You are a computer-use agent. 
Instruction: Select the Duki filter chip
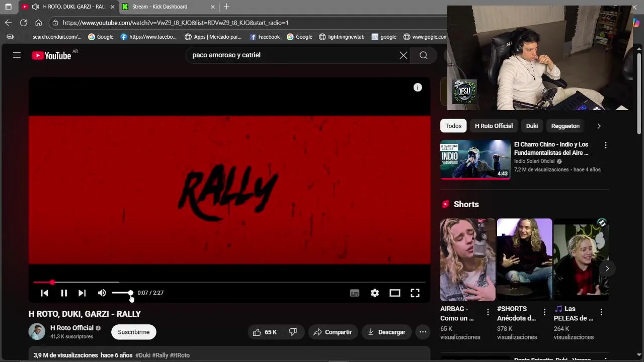[x=532, y=126]
